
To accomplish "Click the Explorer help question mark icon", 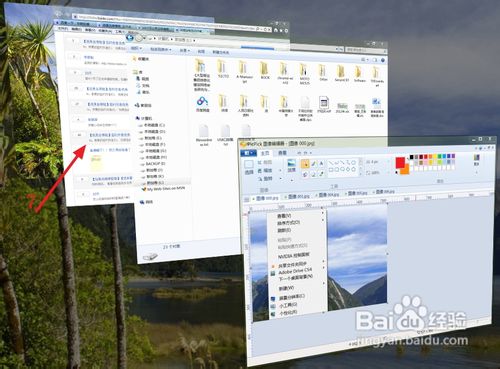I will pyautogui.click(x=383, y=60).
